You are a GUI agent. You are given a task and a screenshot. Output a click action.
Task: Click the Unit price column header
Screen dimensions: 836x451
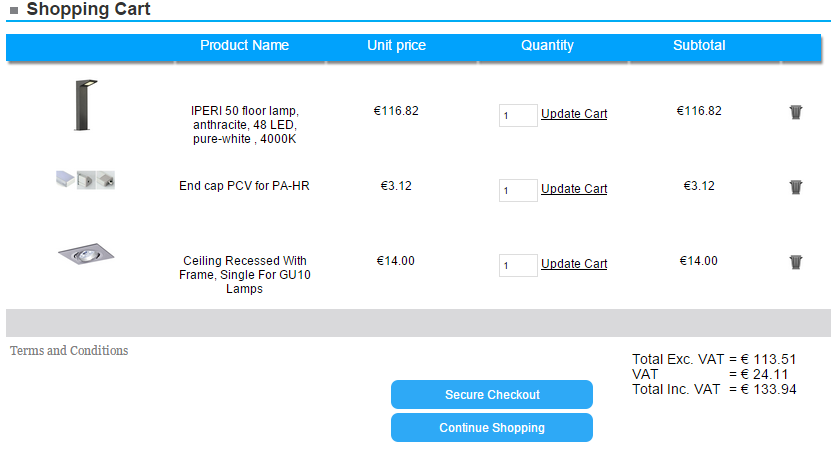[396, 45]
